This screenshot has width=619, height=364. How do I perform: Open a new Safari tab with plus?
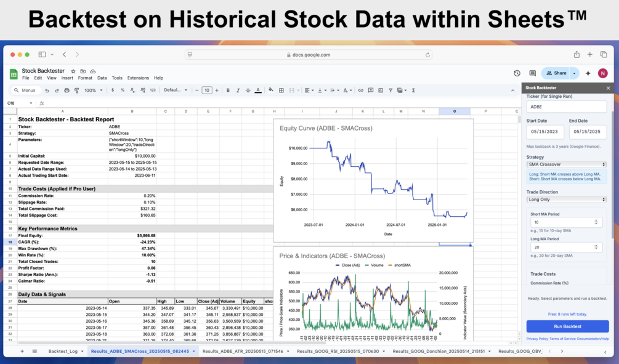coord(590,54)
